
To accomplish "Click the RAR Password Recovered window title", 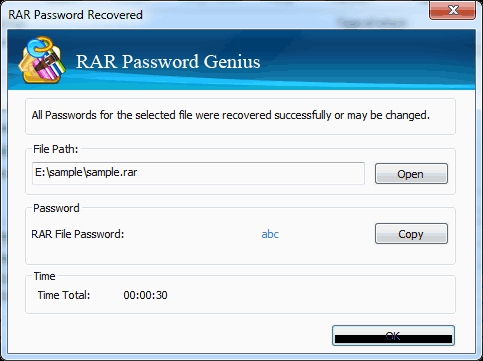I will 75,15.
